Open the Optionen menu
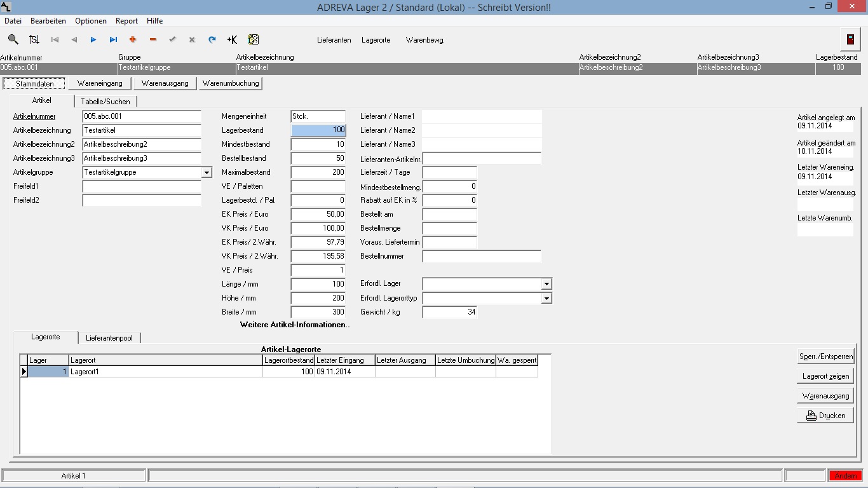This screenshot has height=488, width=868. (x=91, y=21)
